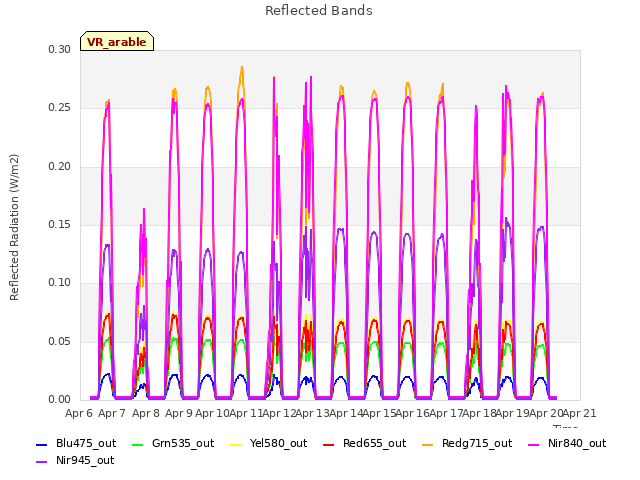
Task: Select the Grn535_out legend label
Action: point(183,444)
